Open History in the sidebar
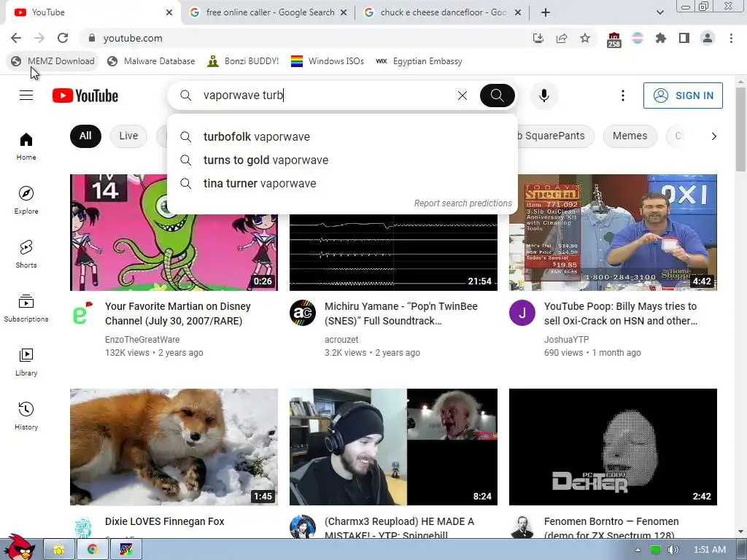Viewport: 747px width, 560px height. [x=26, y=416]
